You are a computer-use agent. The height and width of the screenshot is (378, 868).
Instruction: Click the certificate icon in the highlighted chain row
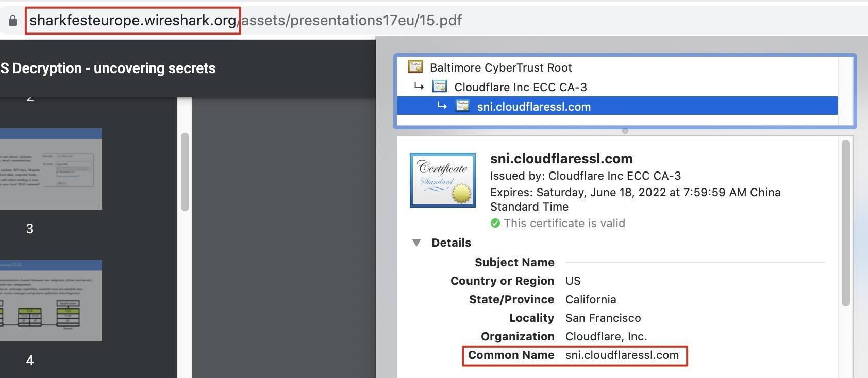tap(462, 106)
